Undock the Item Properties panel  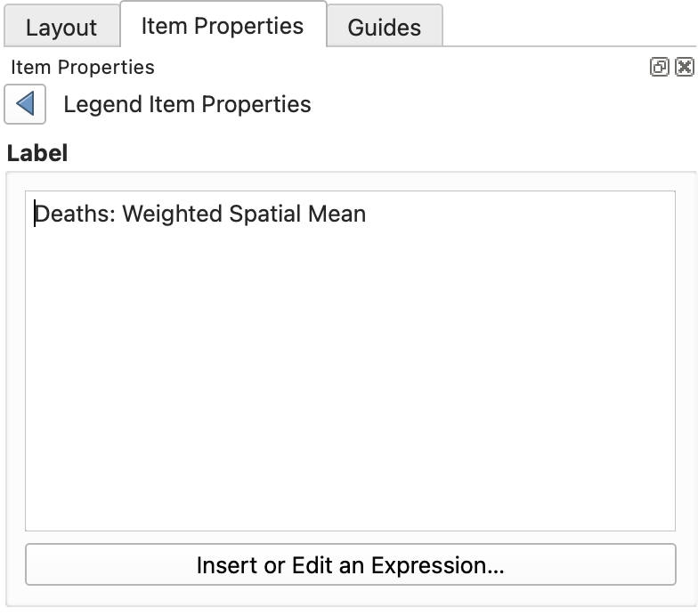click(x=660, y=67)
